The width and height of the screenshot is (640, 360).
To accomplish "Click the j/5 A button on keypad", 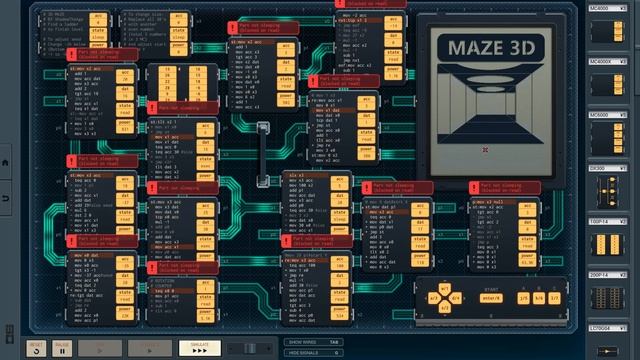I will pos(523,298).
